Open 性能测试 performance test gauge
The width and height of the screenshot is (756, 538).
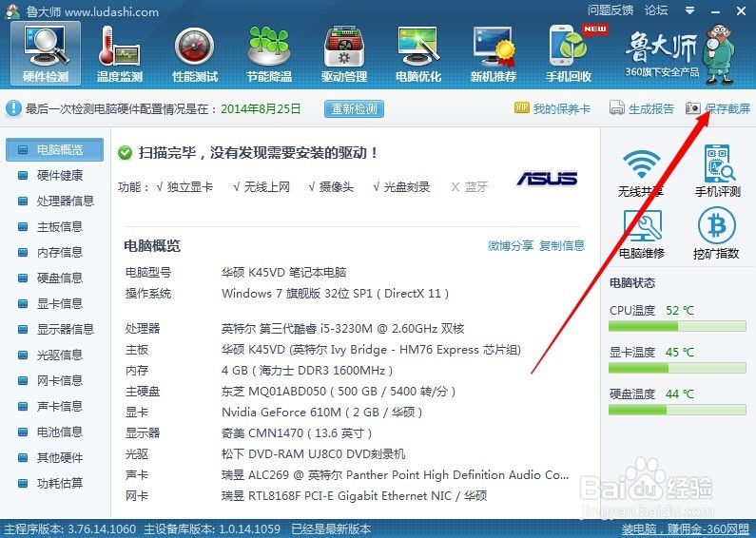pos(194,53)
